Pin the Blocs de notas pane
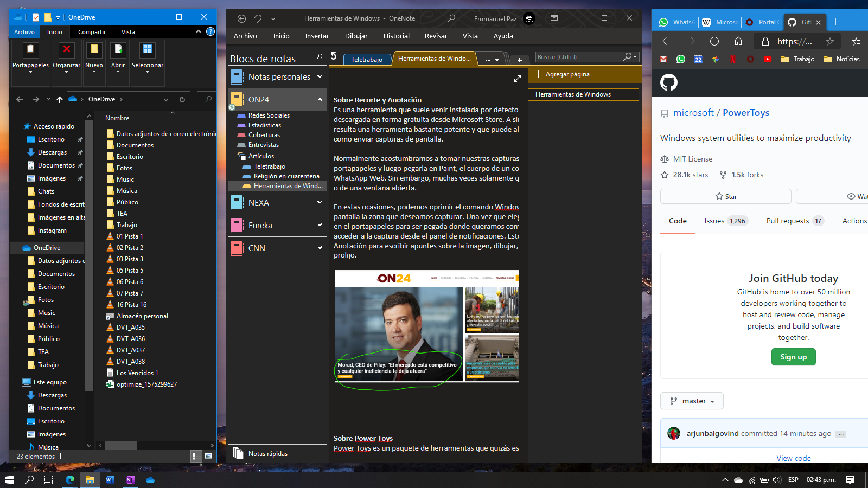 [320, 57]
